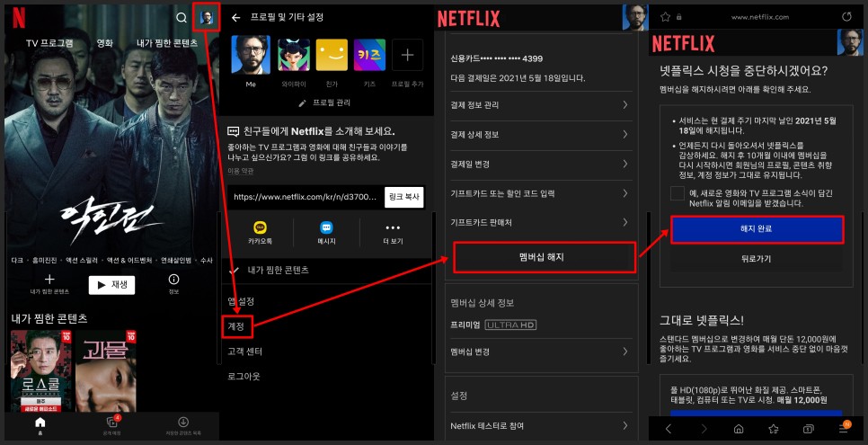
Task: Check the Netflix 알림 이메일 checkbox
Action: [677, 193]
